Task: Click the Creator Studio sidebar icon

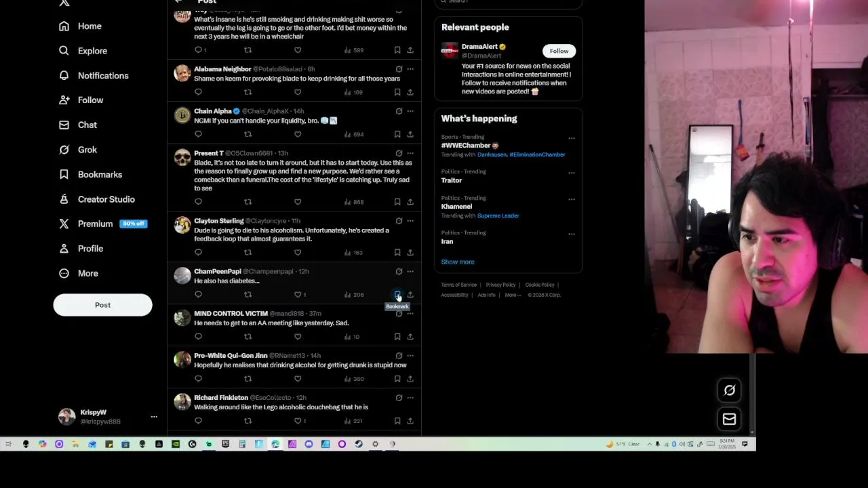Action: click(64, 199)
